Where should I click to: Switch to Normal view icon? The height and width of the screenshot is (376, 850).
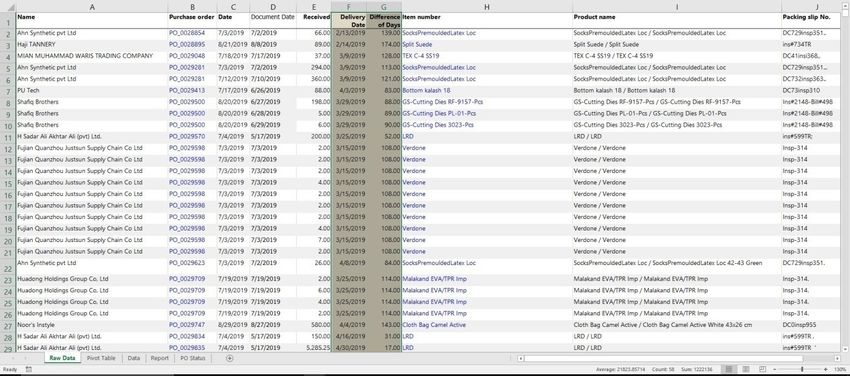pyautogui.click(x=729, y=369)
